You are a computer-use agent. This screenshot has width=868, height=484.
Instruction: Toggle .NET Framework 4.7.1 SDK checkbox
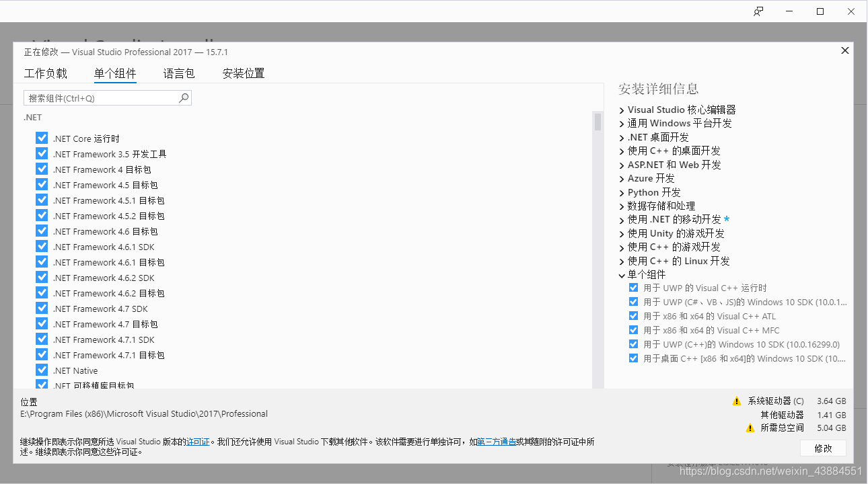click(x=42, y=339)
